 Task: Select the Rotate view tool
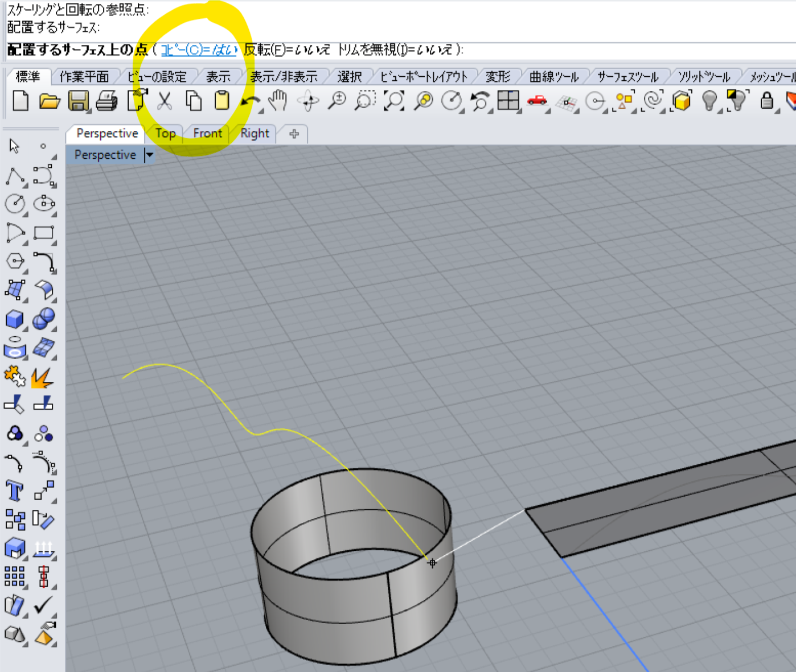point(308,101)
